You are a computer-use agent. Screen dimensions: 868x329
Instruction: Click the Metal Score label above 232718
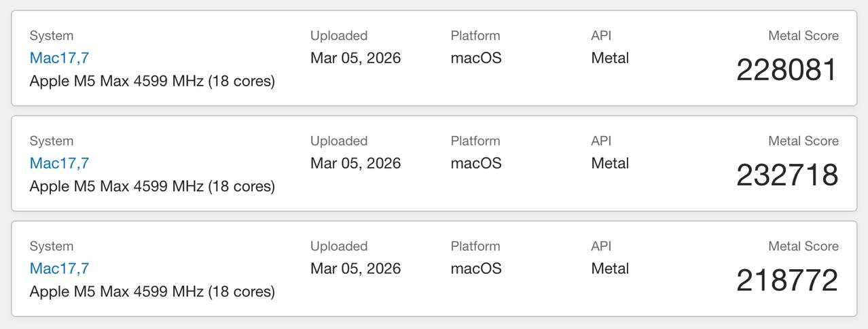tap(803, 141)
